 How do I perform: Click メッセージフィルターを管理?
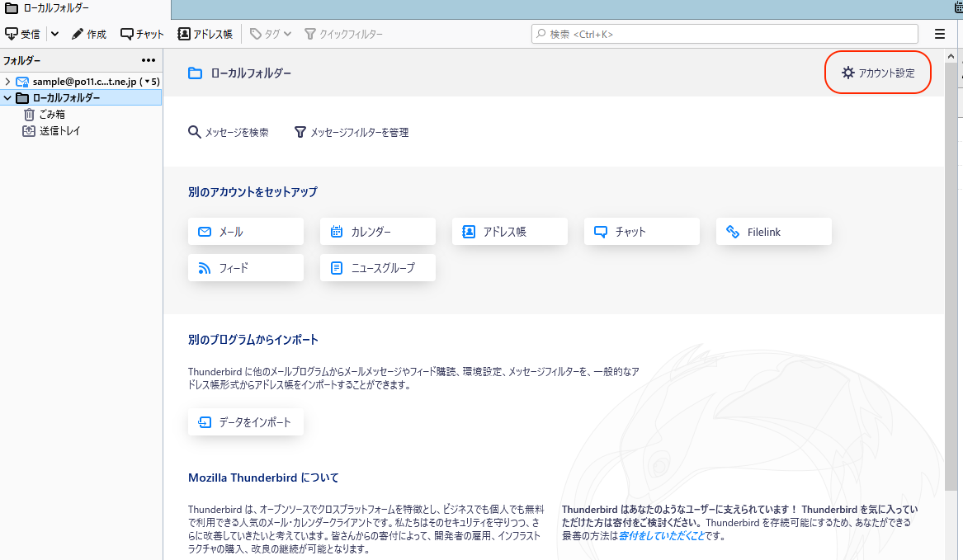click(352, 132)
